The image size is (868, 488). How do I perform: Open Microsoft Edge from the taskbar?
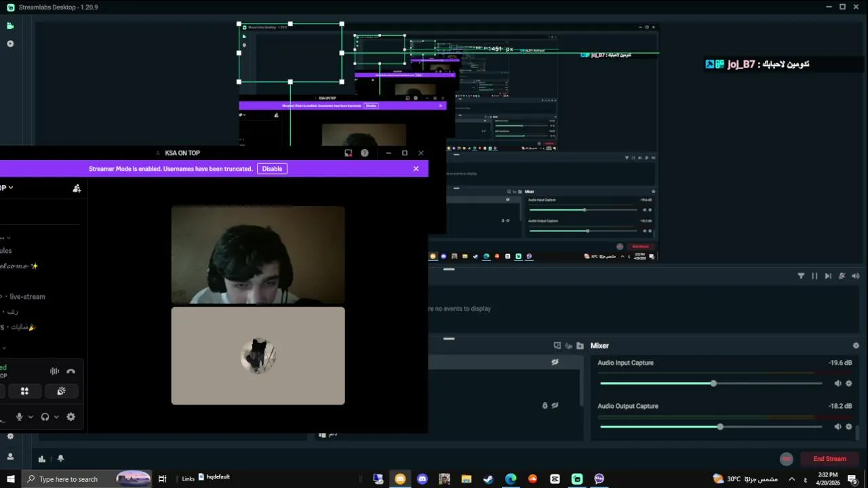point(511,479)
